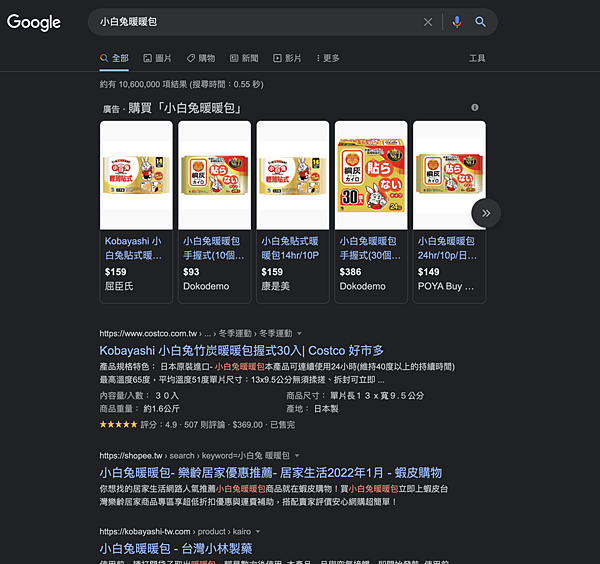Click the kobayashi-tw.com breadcrumb URL
This screenshot has width=600, height=564.
175,531
